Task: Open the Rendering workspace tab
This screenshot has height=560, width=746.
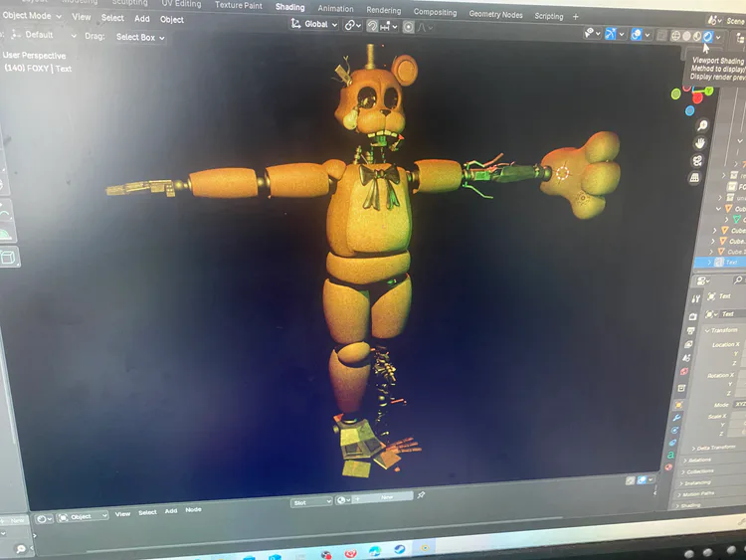Action: click(384, 10)
